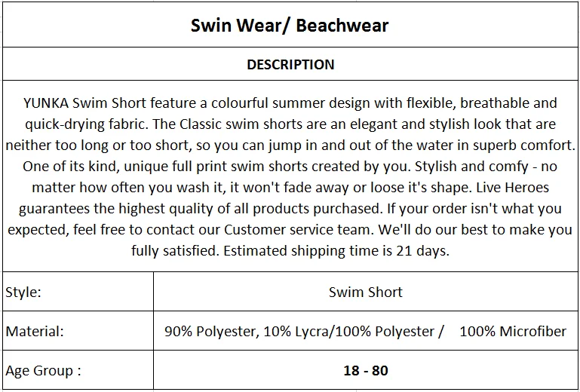580x392 pixels.
Task: Select the Material: label cell
Action: [78, 331]
